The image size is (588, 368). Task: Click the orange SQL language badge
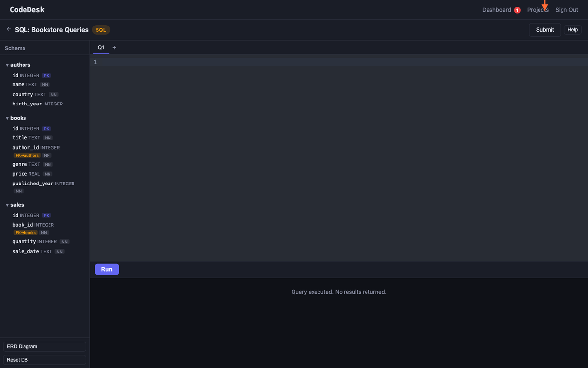pos(101,30)
